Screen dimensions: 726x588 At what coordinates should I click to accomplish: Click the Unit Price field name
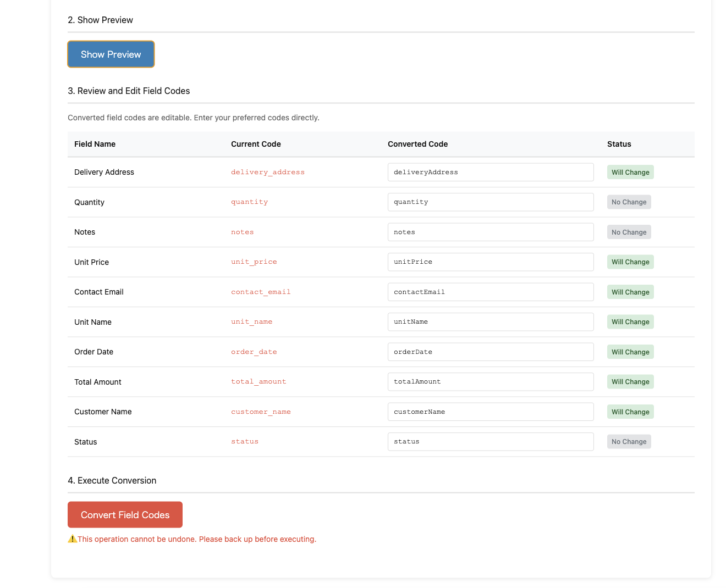pyautogui.click(x=91, y=262)
